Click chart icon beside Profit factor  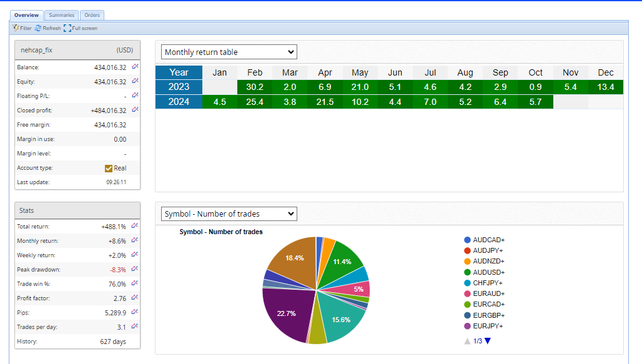tap(134, 298)
